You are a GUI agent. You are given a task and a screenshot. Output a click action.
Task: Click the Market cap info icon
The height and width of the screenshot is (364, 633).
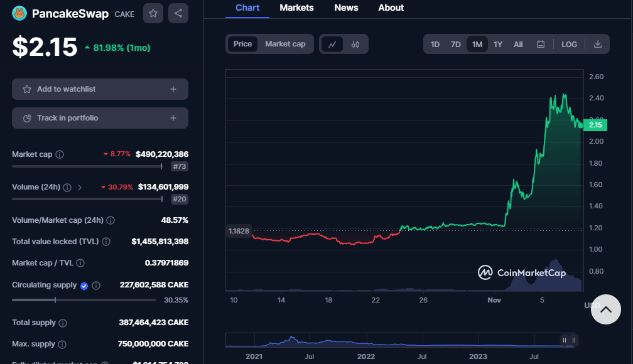pyautogui.click(x=60, y=154)
